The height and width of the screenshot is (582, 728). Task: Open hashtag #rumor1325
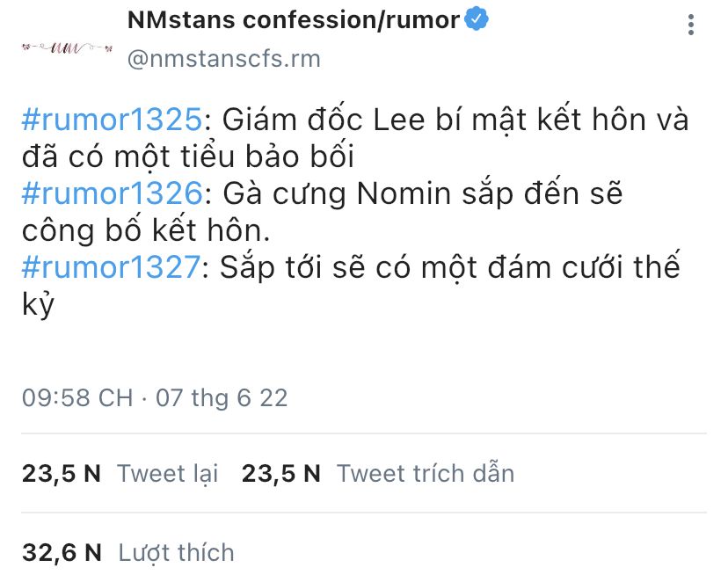pyautogui.click(x=112, y=120)
